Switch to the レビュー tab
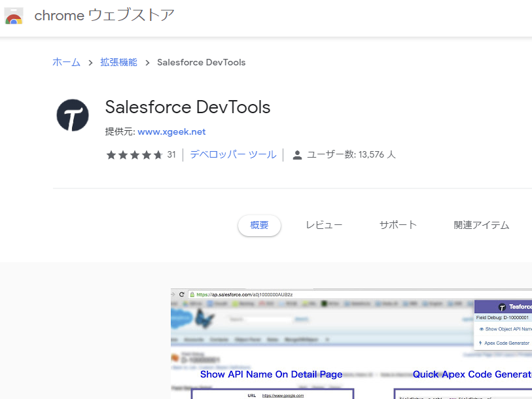 coord(324,225)
